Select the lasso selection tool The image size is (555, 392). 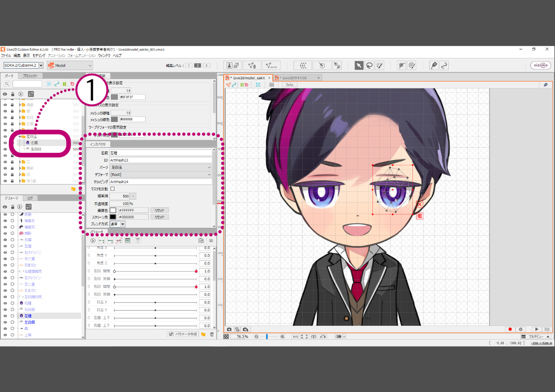click(369, 65)
